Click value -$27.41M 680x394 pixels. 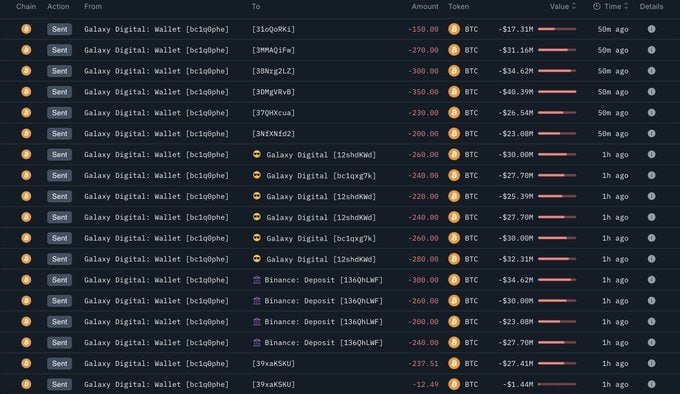click(x=516, y=363)
